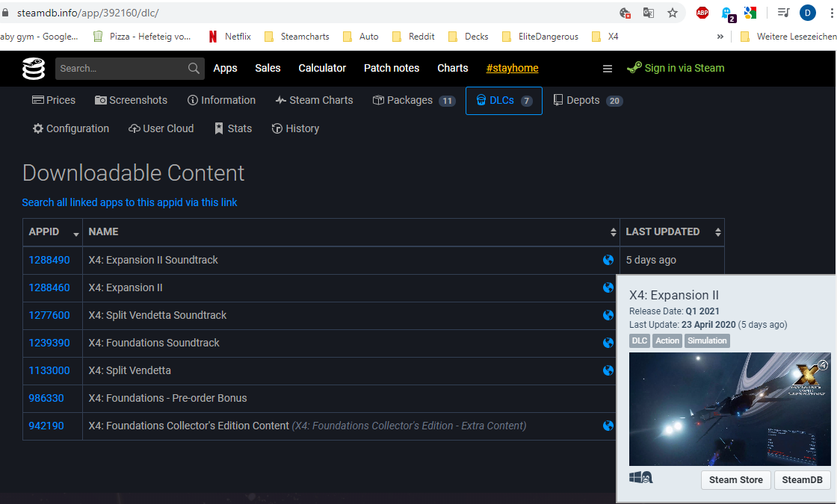
Task: Open the Charts page in the header
Action: click(x=453, y=68)
